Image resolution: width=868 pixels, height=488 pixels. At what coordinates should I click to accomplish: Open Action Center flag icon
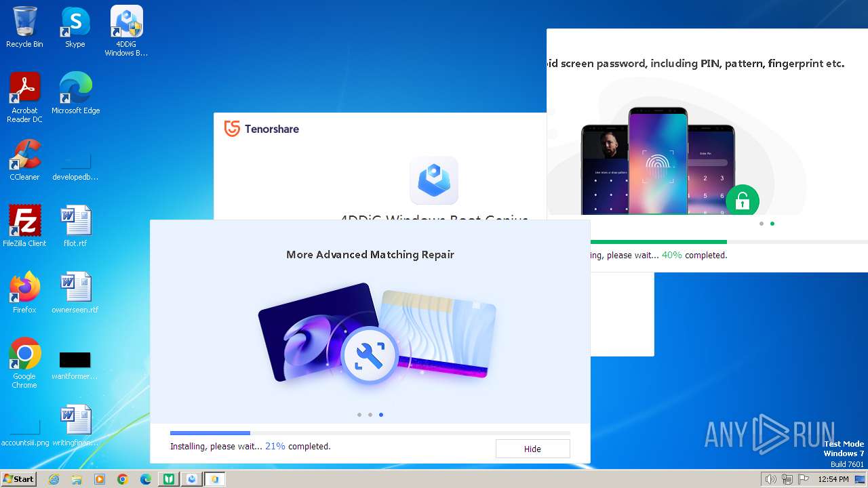click(804, 479)
